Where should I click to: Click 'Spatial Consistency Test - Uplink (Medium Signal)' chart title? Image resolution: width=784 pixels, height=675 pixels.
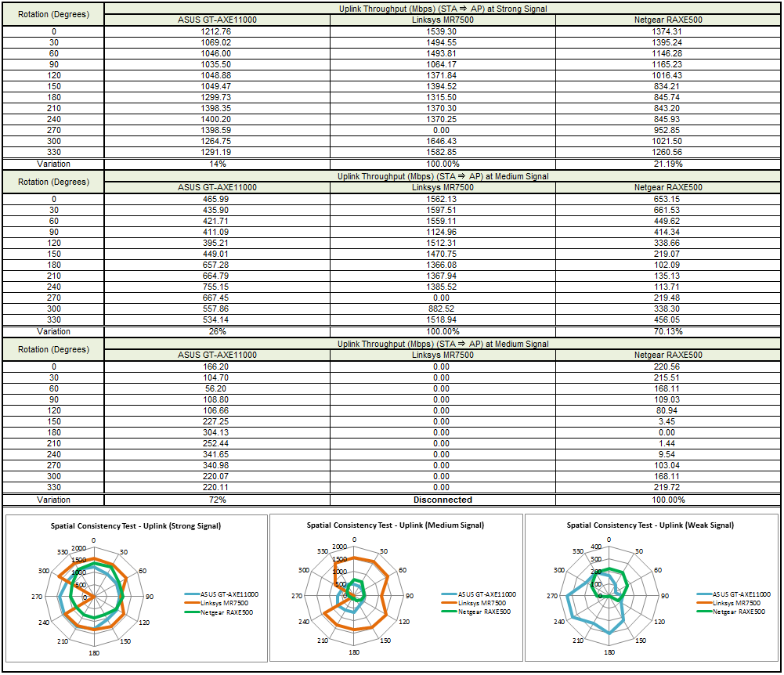[395, 525]
